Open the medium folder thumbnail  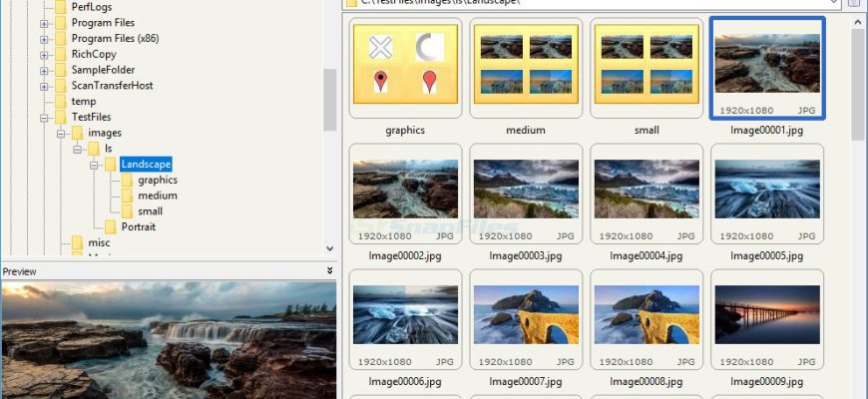(526, 68)
